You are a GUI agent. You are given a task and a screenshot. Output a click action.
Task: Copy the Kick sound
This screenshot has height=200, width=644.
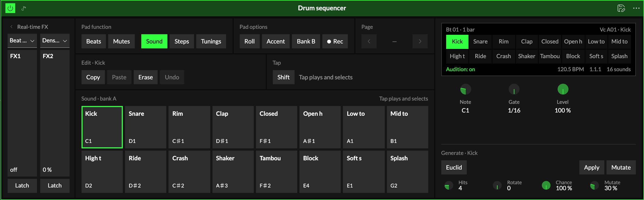pos(93,77)
